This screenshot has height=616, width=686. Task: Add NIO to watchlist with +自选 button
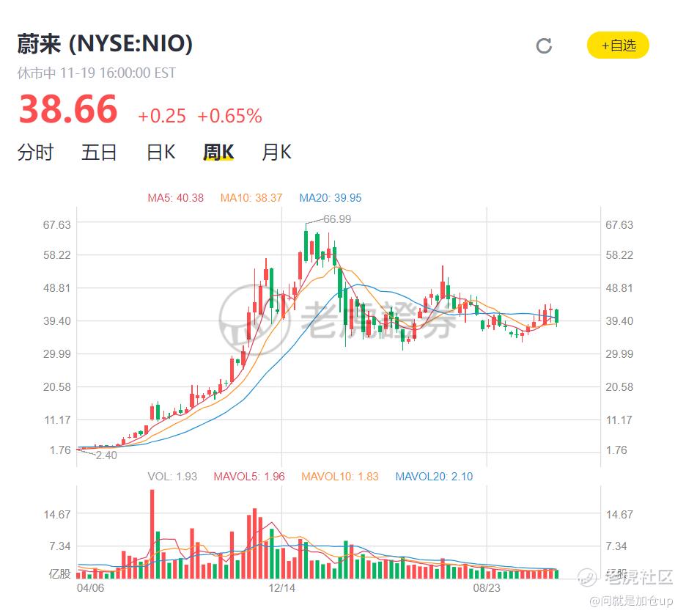[618, 45]
